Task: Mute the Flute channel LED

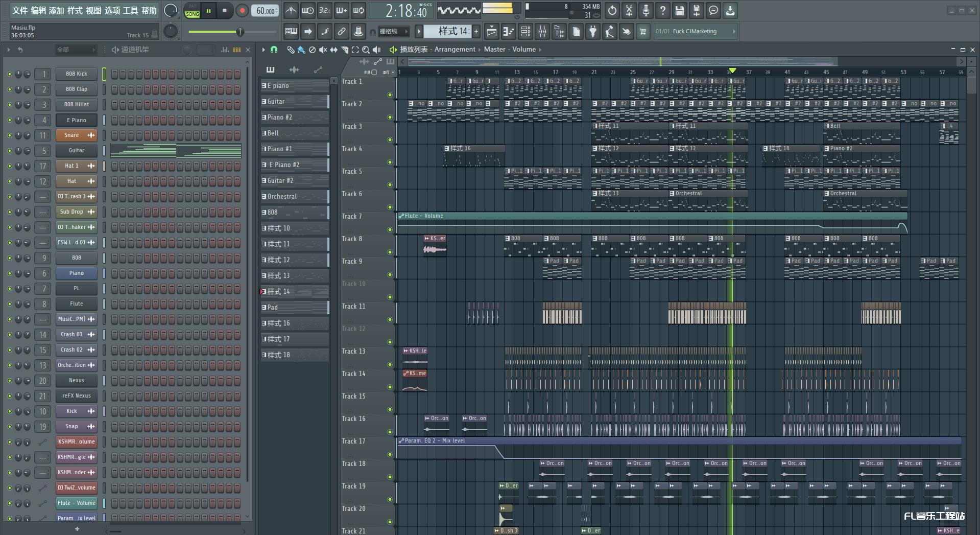Action: 9,304
